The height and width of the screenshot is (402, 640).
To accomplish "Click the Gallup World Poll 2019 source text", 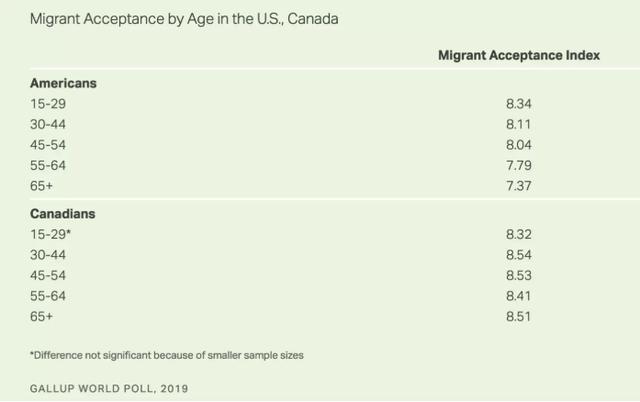I will [109, 389].
